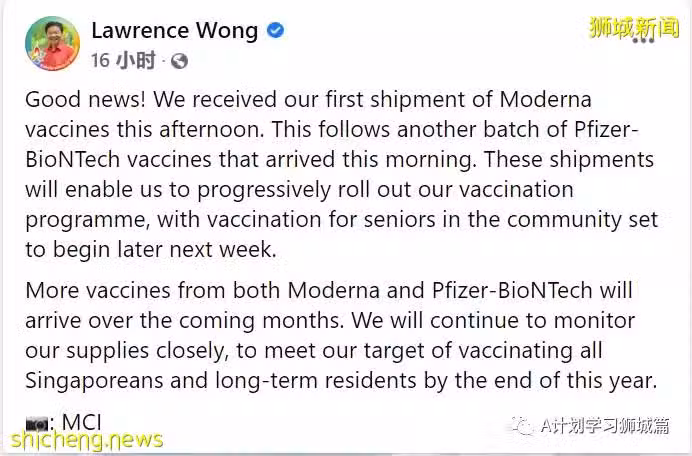Click "BioNTech" starting the third line

pos(73,159)
